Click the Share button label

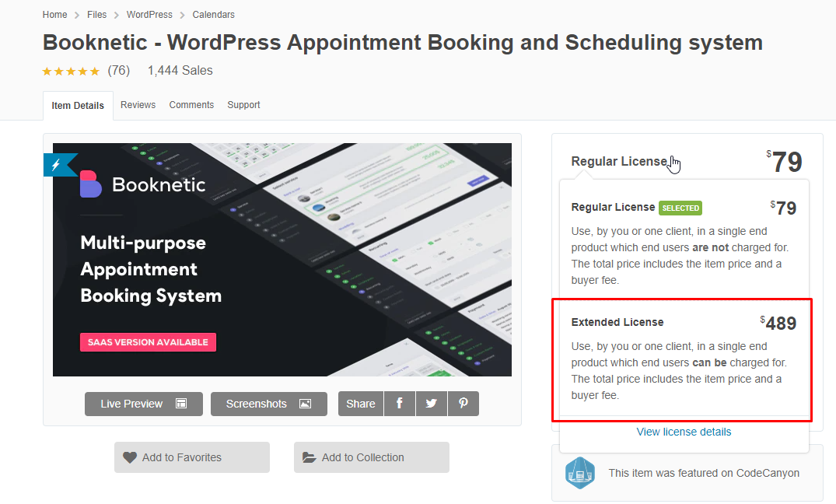tap(360, 404)
